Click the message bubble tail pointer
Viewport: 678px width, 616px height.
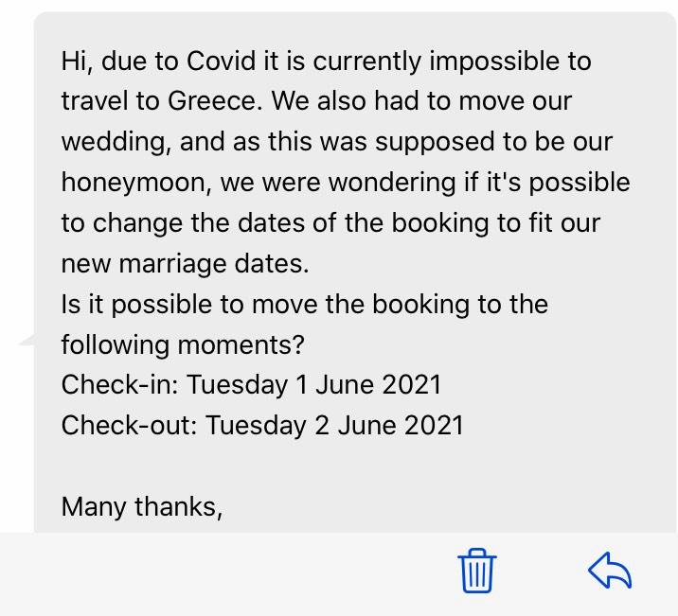tap(27, 340)
